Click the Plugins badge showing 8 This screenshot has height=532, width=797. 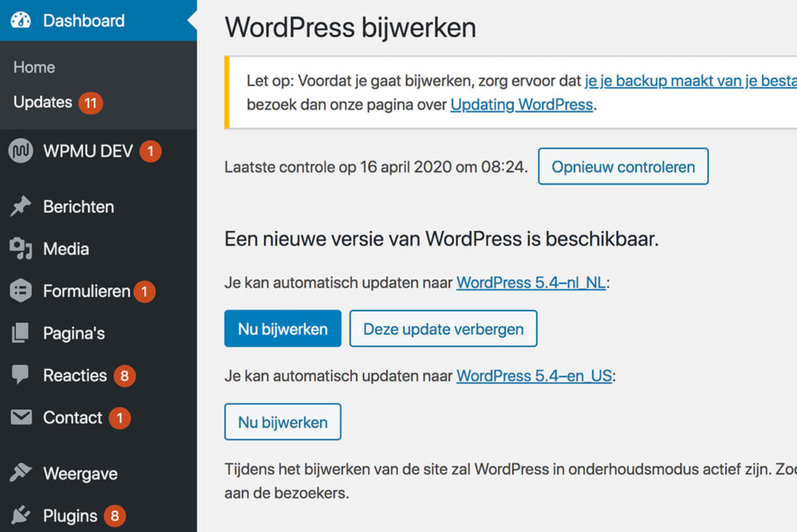(115, 516)
